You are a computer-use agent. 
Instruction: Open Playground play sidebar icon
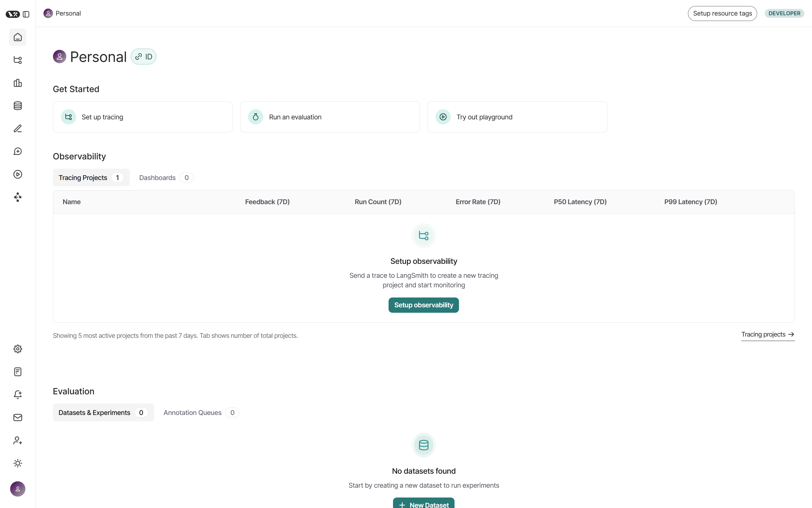(18, 174)
